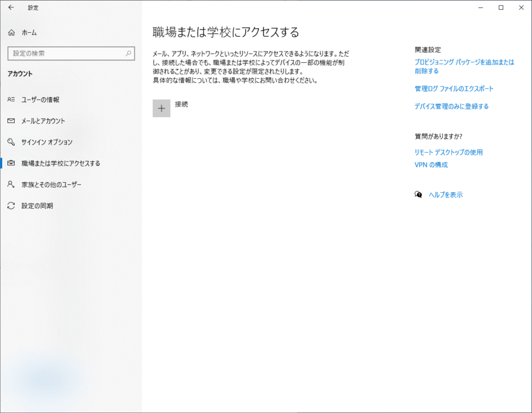Click the briefcase icon for 職場または学校にアクセスする
The height and width of the screenshot is (413, 532).
pyautogui.click(x=12, y=163)
